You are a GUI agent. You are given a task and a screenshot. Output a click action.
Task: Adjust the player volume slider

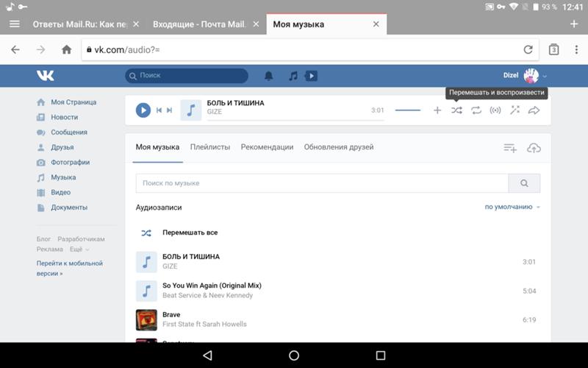[408, 110]
